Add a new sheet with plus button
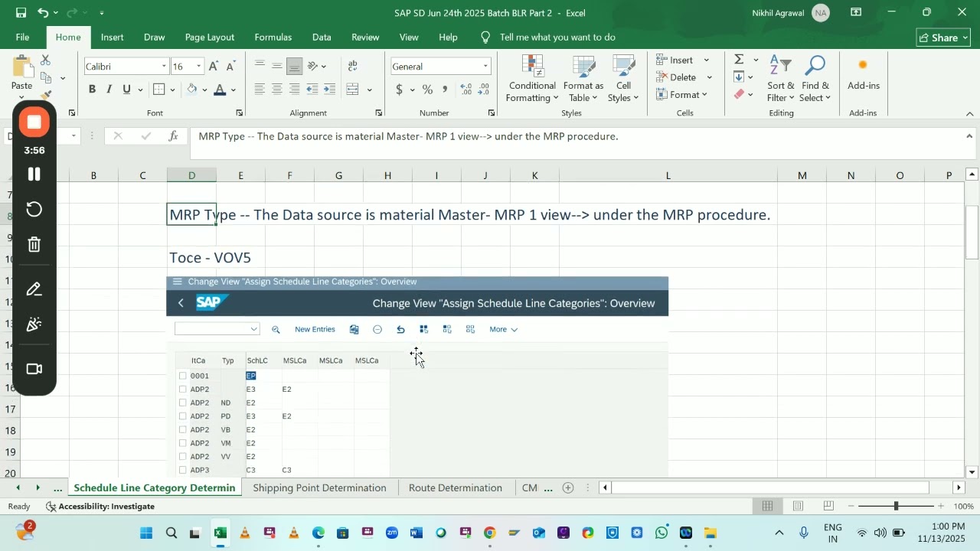Screen dimensions: 980x551 [568, 487]
